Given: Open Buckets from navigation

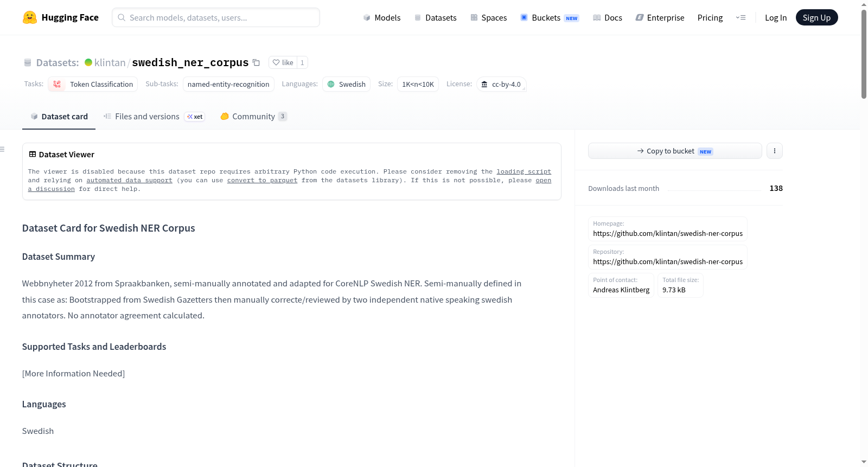Looking at the screenshot, I should [550, 17].
